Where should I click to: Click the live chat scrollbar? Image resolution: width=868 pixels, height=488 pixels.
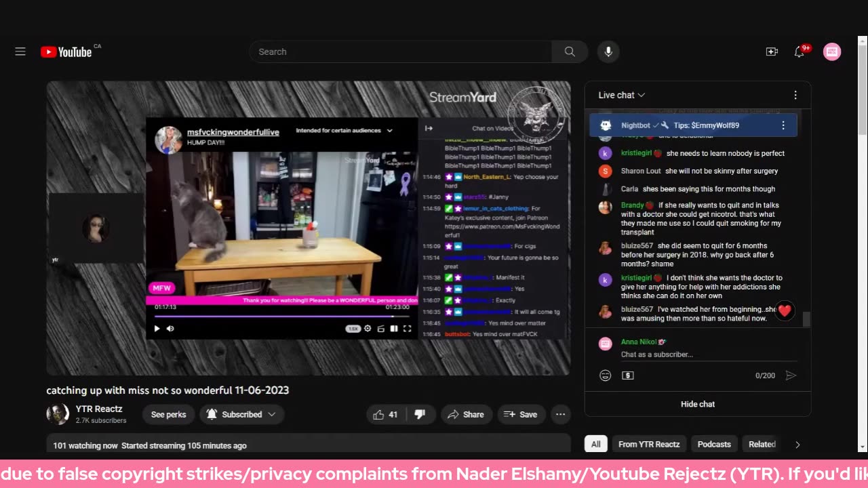[807, 319]
